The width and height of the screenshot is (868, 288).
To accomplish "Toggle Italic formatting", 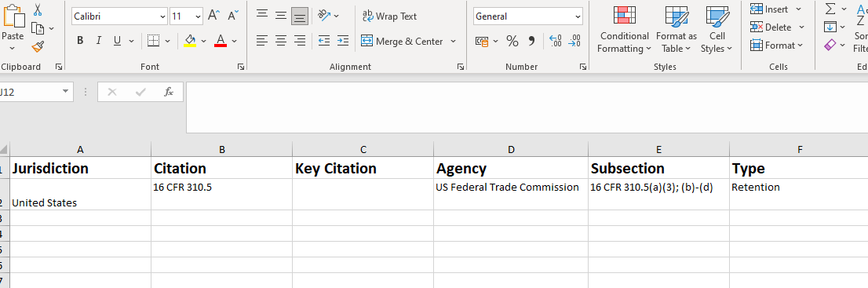I will coord(99,41).
